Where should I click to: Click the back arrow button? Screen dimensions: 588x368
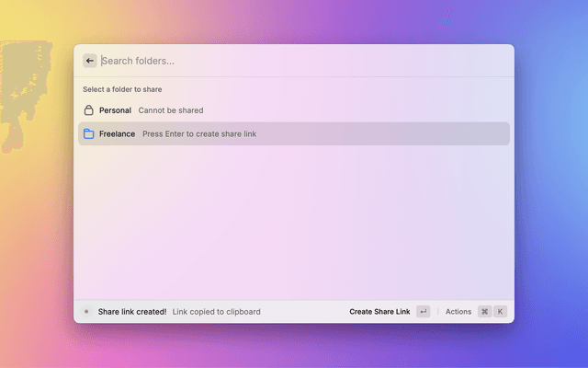[x=90, y=61]
